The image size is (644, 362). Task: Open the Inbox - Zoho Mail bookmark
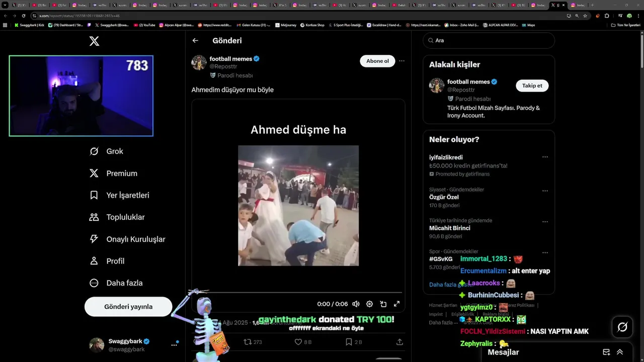462,25
